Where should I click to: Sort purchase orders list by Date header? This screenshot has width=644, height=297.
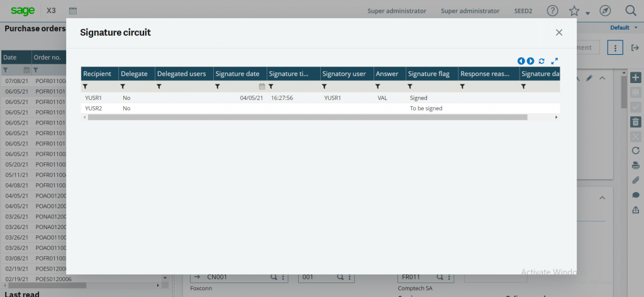click(16, 57)
